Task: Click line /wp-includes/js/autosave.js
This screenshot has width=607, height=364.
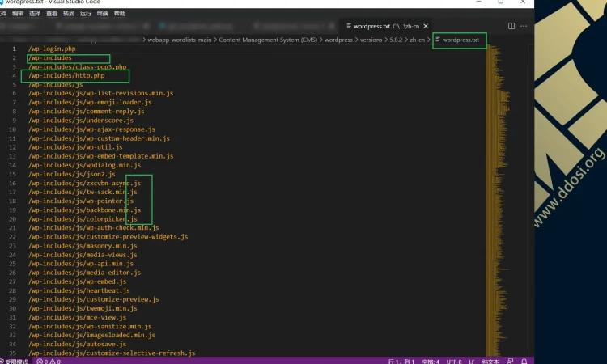Action: (x=77, y=344)
